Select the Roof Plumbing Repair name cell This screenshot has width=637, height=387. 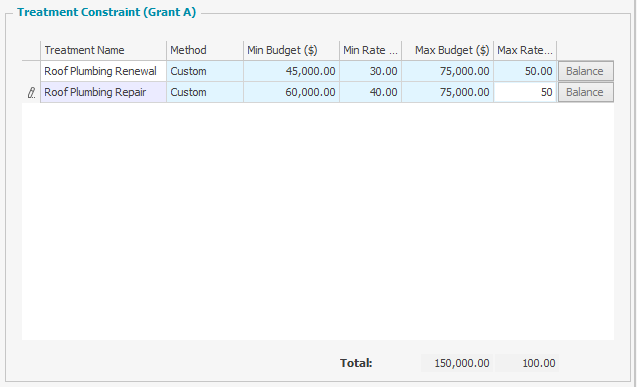coord(103,92)
